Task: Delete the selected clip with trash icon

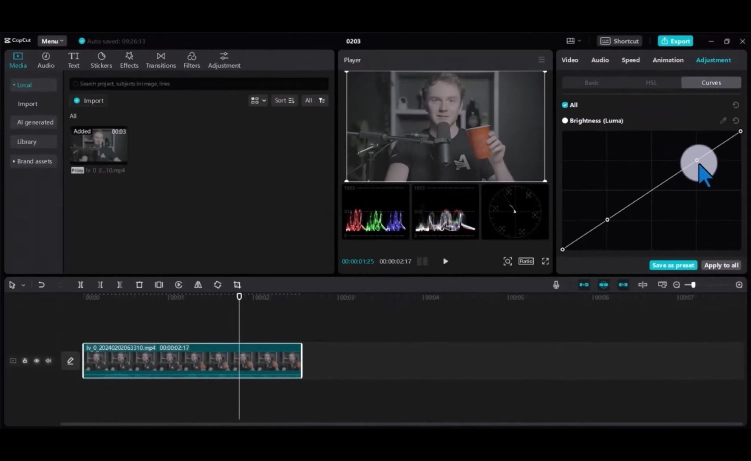Action: tap(139, 285)
